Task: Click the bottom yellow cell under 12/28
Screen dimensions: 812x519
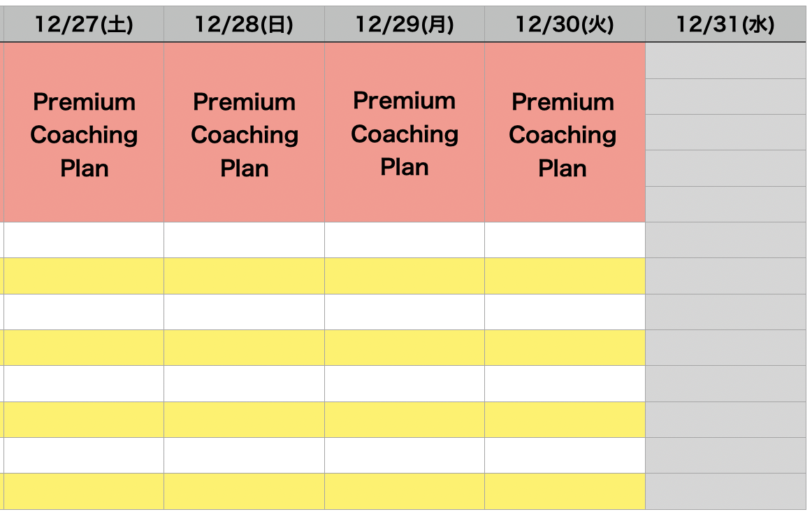Action: coord(244,491)
